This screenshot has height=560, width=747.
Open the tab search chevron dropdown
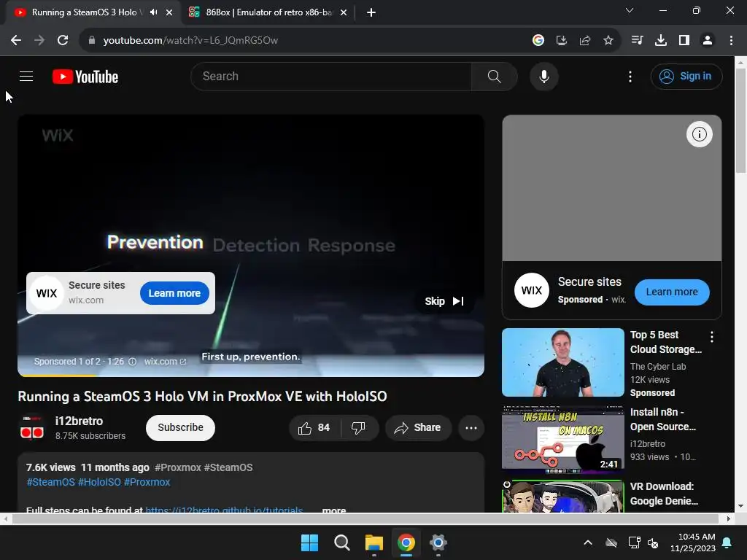630,10
